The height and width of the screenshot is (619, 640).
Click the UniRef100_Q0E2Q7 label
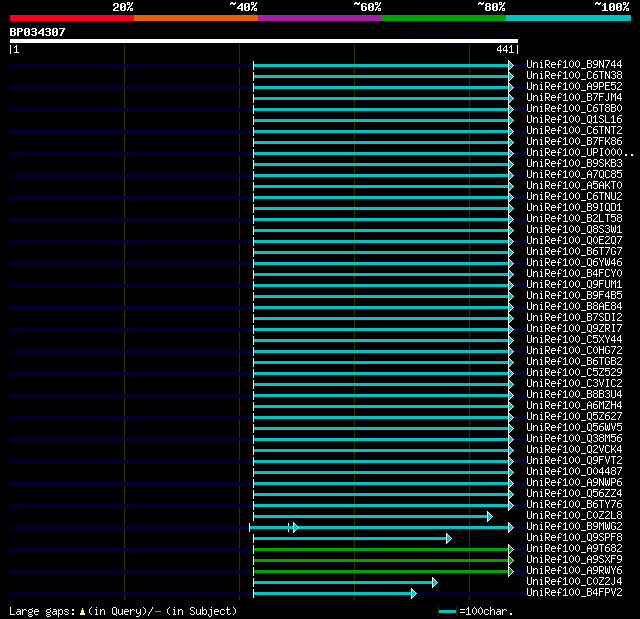(574, 241)
